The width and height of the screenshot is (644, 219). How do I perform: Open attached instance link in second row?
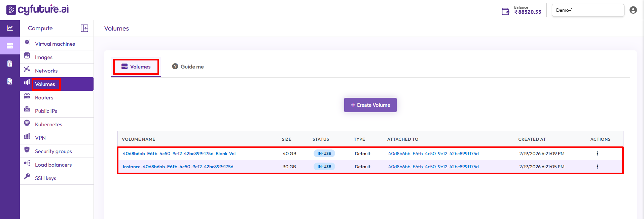(x=433, y=167)
